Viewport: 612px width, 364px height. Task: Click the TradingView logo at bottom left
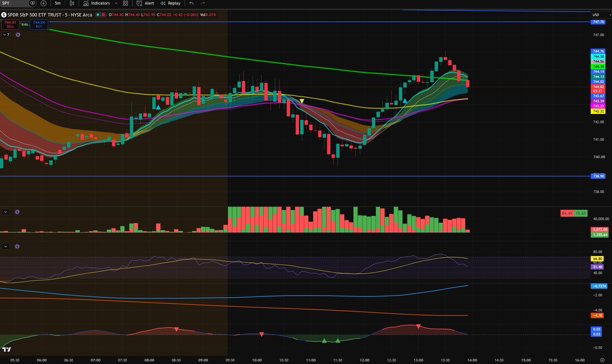7,349
